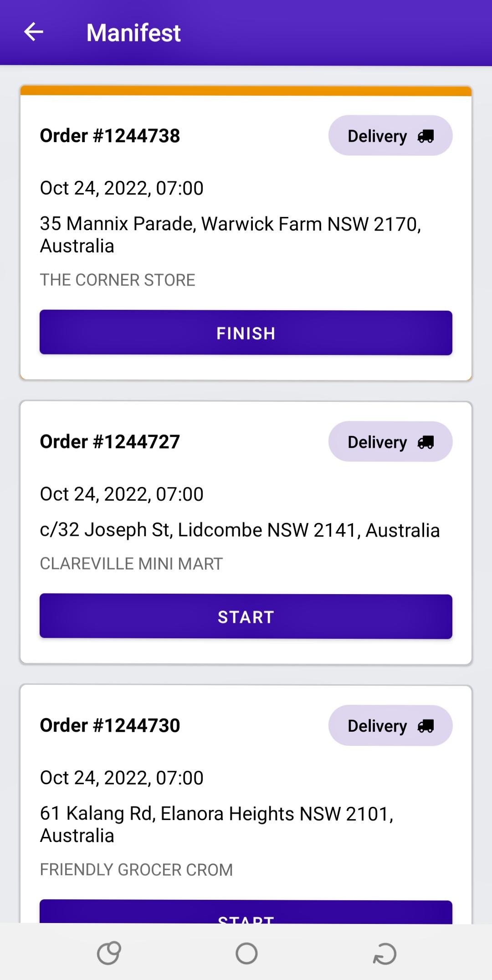Tap the c/32 Joseph St Lidcombe address
Screen dimensions: 492x980
[x=240, y=530]
